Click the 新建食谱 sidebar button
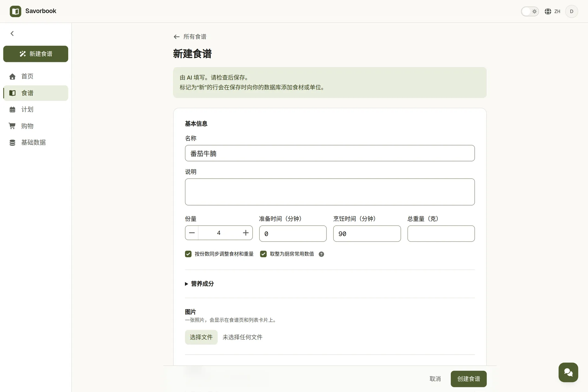588x392 pixels. (36, 54)
